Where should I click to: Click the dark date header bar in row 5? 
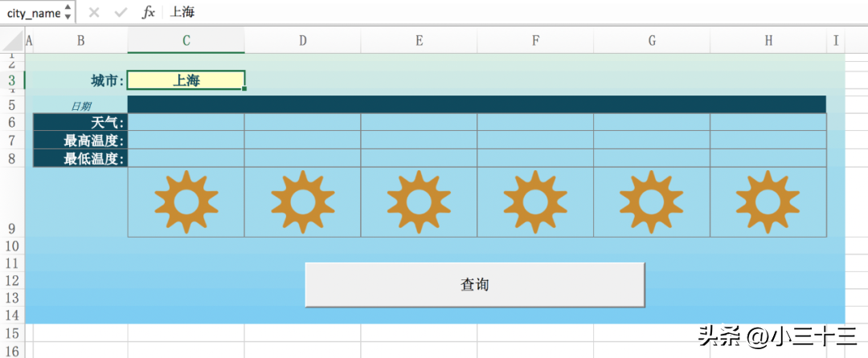(x=477, y=104)
